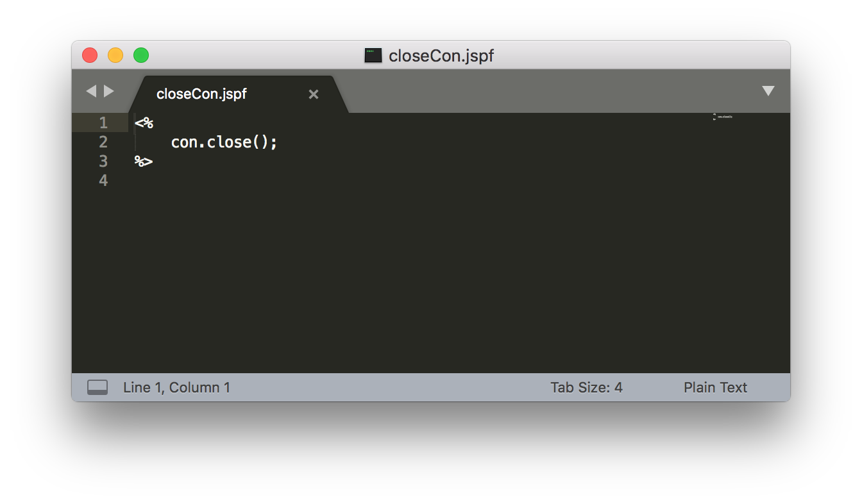862x504 pixels.
Task: Click the closeCon.jspf window title text
Action: click(441, 56)
